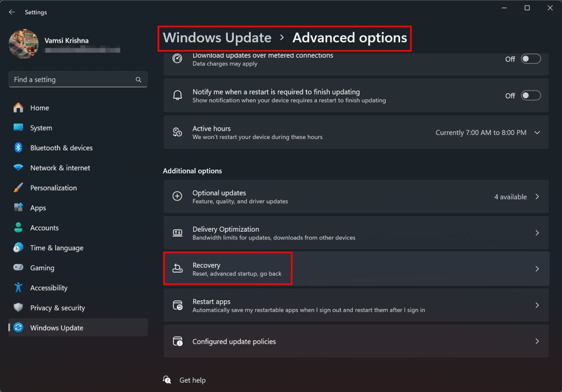The height and width of the screenshot is (392, 562).
Task: Open Recovery options
Action: click(356, 268)
